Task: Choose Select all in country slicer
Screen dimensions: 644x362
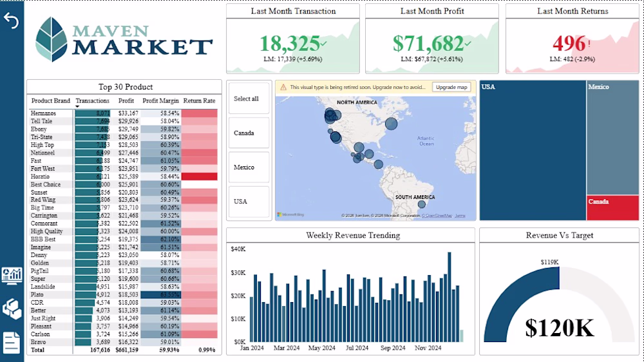Action: point(249,99)
